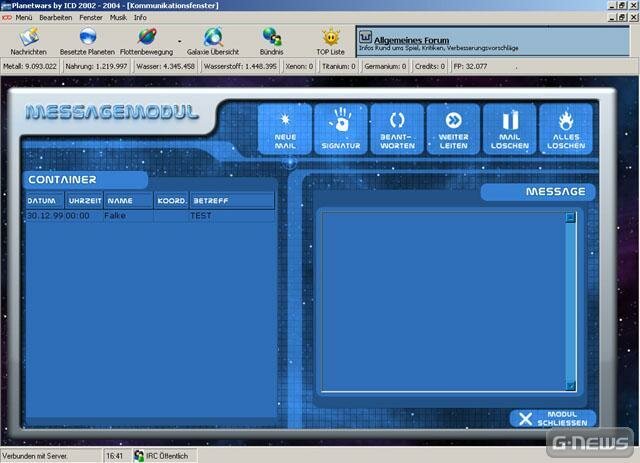Click the FP: 32.077 value

click(470, 66)
